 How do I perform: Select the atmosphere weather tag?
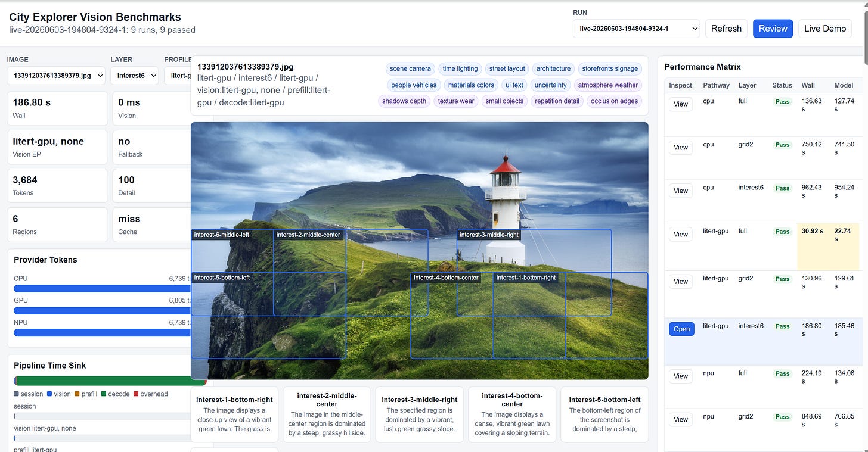pyautogui.click(x=608, y=85)
